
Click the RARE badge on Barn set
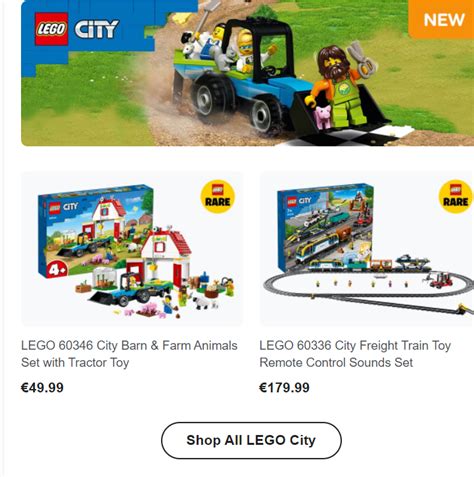218,197
